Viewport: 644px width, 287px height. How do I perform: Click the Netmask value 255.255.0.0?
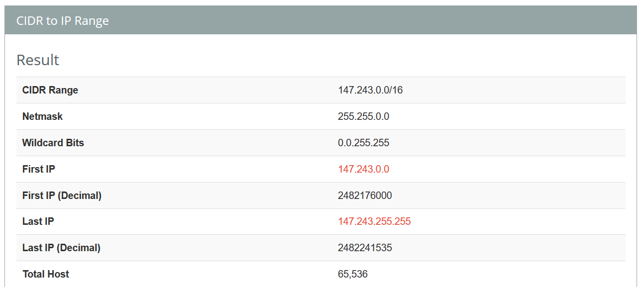[363, 116]
